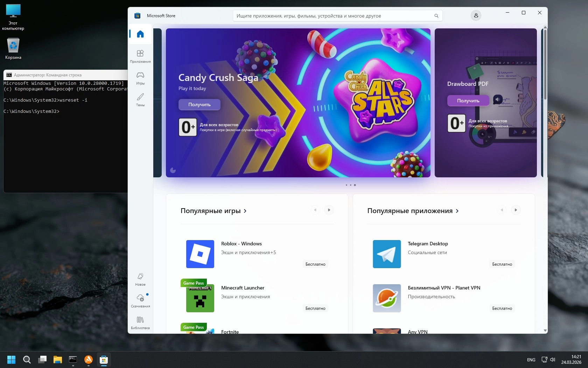Viewport: 588px width, 368px height.
Task: Click the Store page vertical scrollbar
Action: 545,64
